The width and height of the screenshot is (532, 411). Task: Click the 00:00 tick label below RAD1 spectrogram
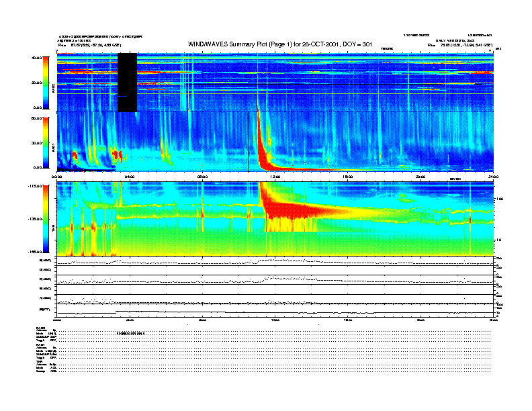tap(56, 177)
